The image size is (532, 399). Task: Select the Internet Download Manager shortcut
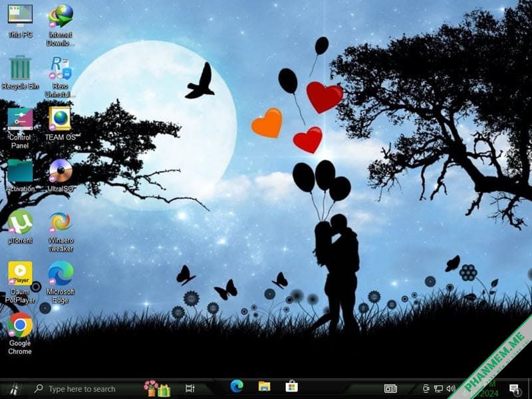(x=60, y=25)
